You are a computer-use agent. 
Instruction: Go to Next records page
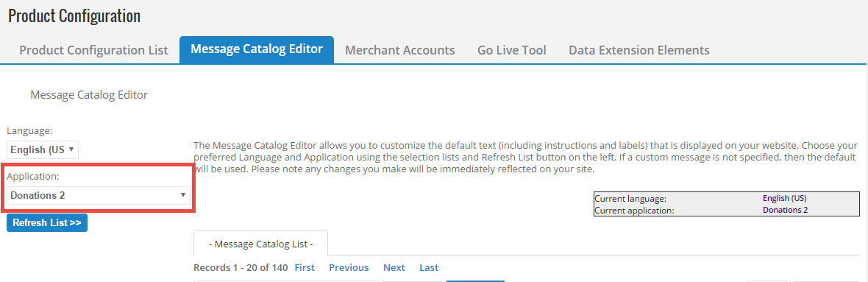point(394,267)
